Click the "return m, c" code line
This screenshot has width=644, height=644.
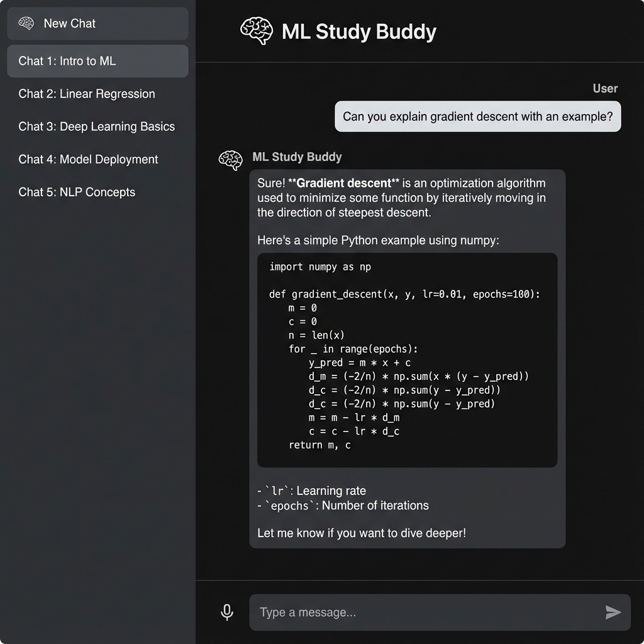click(x=319, y=445)
